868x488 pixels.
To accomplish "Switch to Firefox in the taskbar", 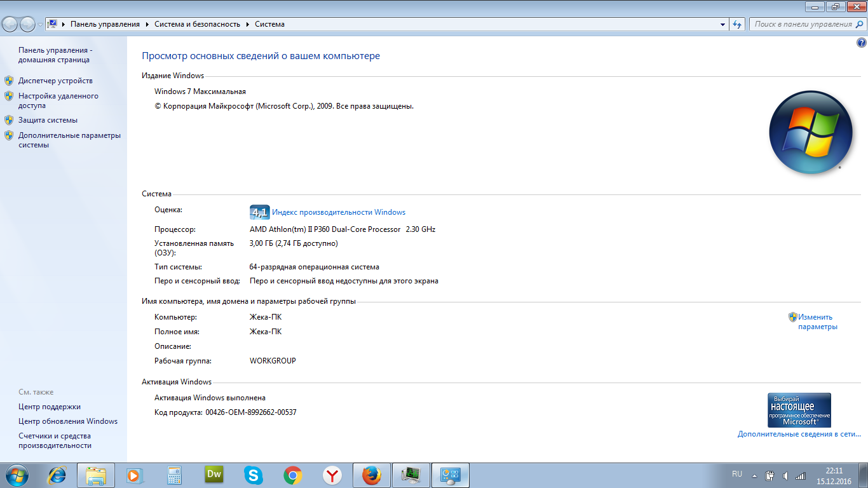I will pos(371,475).
